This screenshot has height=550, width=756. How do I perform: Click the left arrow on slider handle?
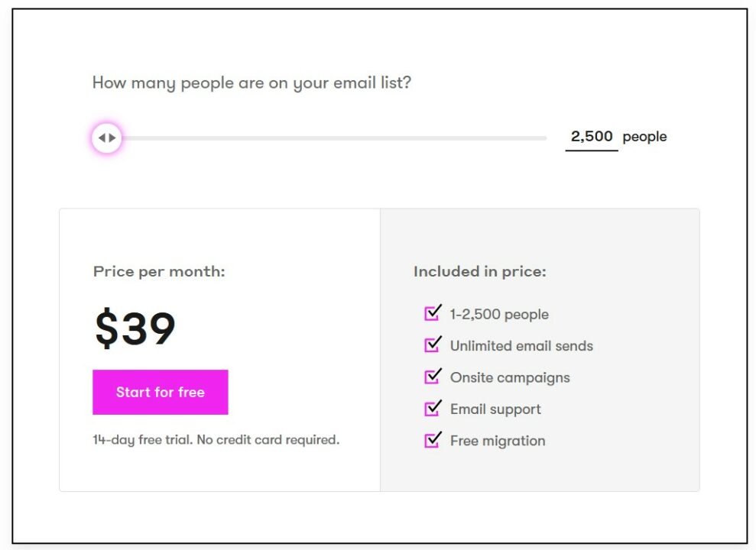[x=102, y=137]
